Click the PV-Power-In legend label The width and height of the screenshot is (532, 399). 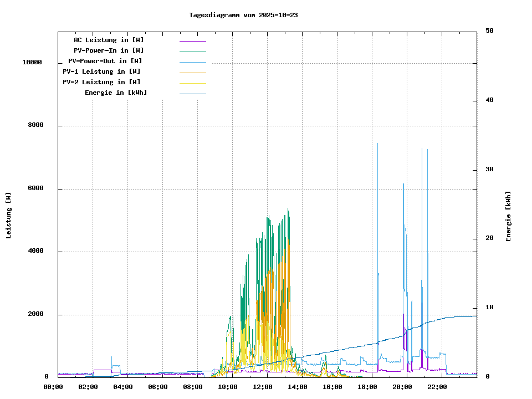click(109, 50)
